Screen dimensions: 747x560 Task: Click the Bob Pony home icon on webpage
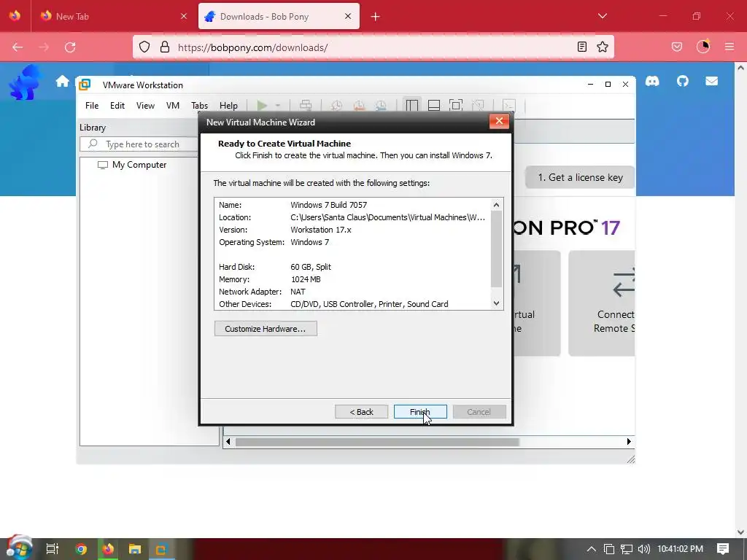pos(63,82)
